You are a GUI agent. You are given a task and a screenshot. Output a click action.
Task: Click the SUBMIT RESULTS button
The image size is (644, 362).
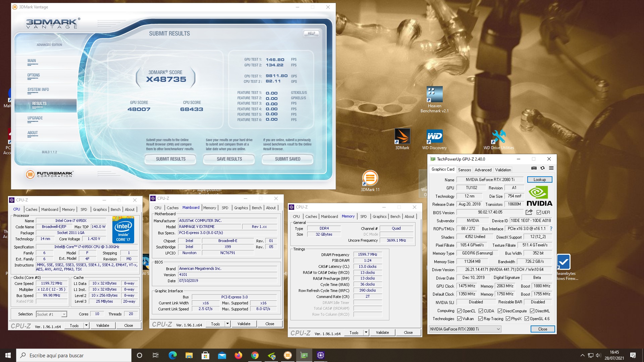[170, 159]
